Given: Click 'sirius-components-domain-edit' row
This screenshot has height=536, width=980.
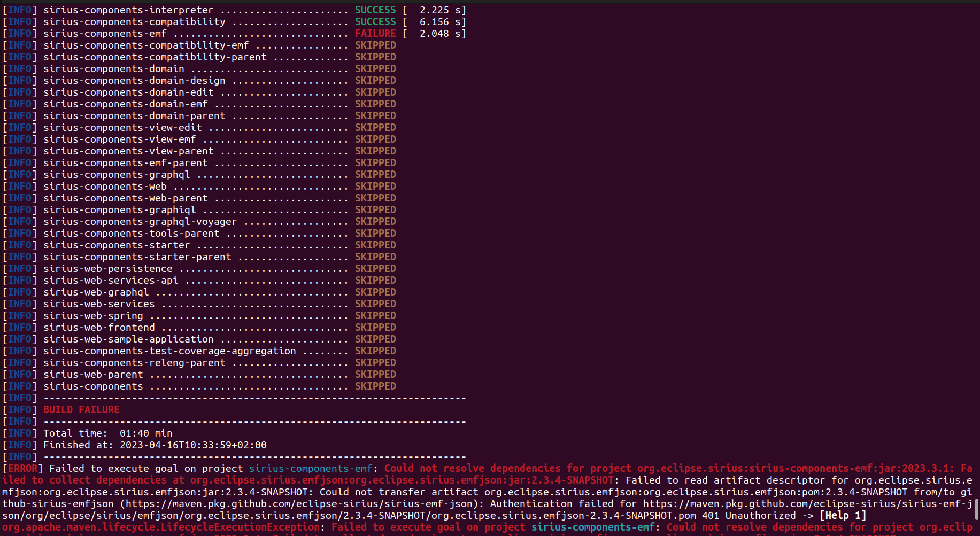Looking at the screenshot, I should tap(199, 92).
